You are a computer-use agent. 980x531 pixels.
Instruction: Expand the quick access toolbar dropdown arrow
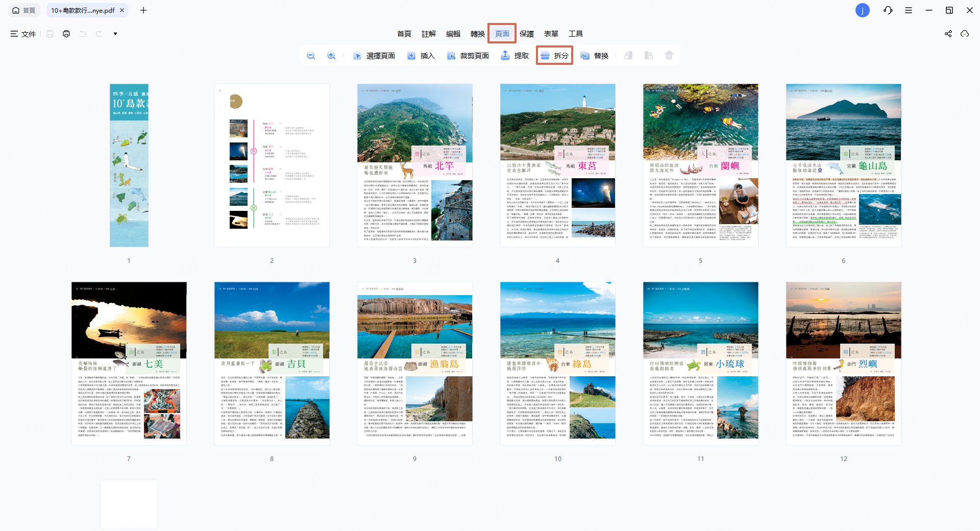tap(115, 34)
